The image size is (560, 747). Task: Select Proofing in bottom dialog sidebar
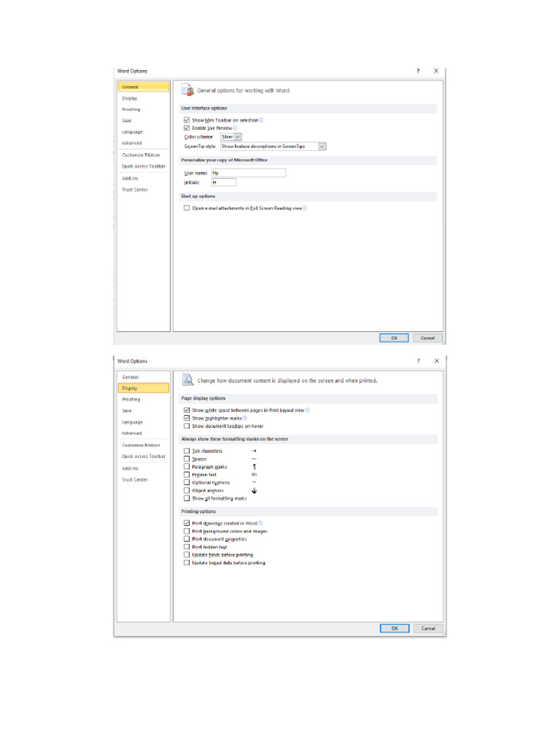point(144,399)
